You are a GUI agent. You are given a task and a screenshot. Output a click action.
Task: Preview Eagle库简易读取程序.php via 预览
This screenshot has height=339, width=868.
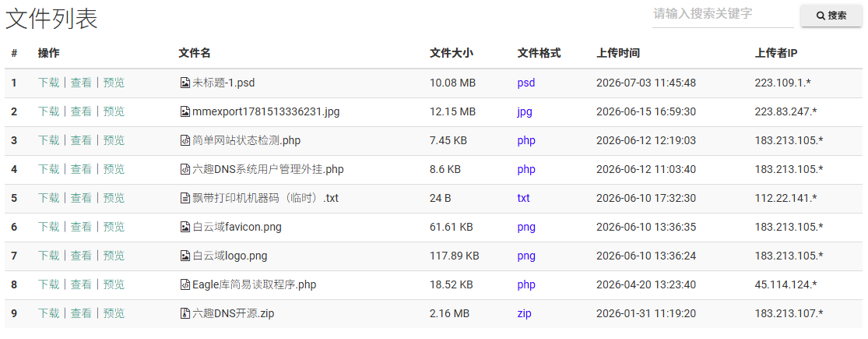114,284
